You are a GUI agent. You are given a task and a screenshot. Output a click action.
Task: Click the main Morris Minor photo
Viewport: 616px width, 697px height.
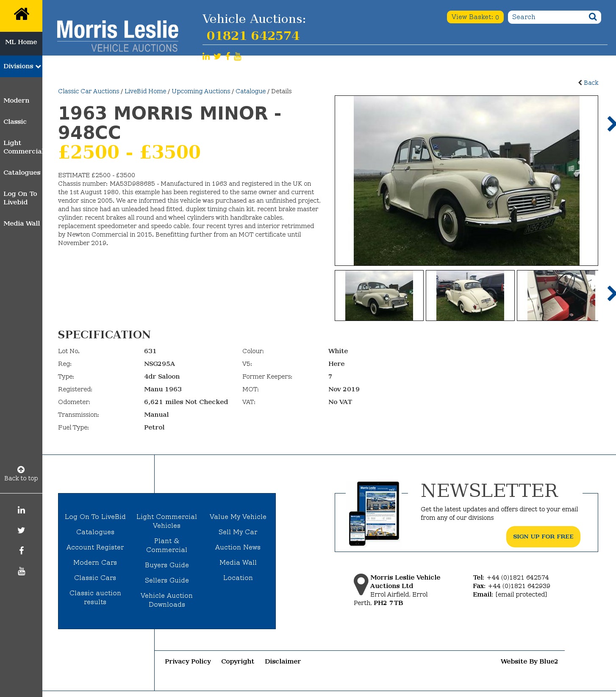466,181
